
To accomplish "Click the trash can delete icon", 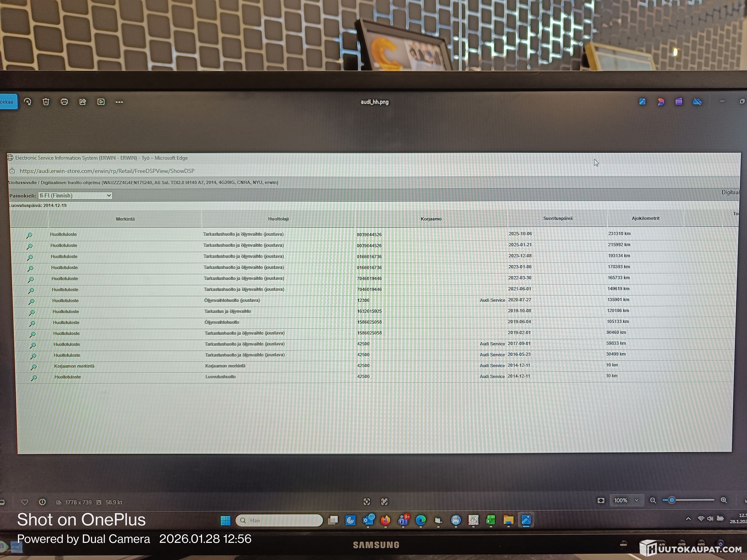I will pyautogui.click(x=46, y=102).
